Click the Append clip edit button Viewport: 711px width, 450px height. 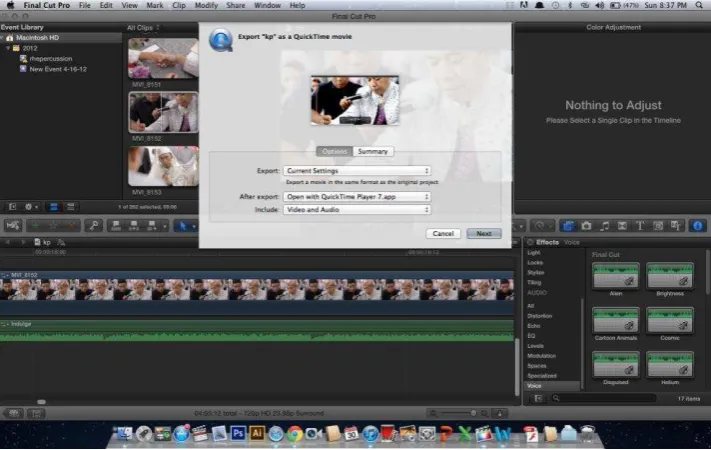[152, 225]
